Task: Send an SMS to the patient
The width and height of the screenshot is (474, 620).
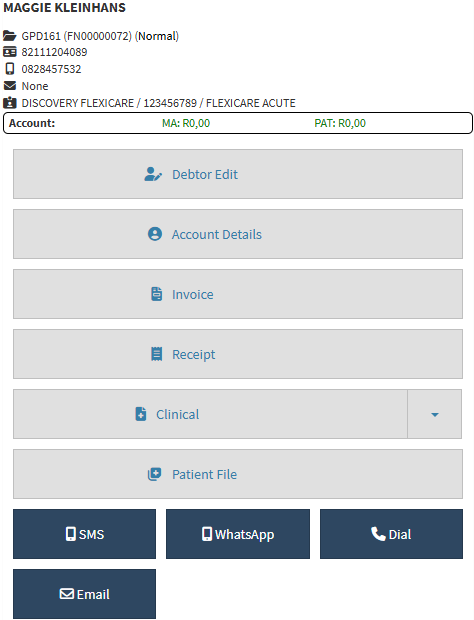Action: coord(84,534)
